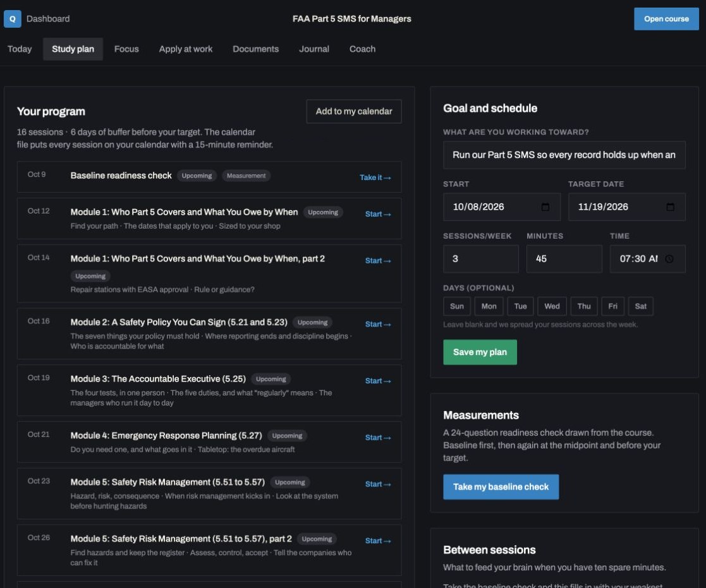Screen dimensions: 706x588
Task: Toggle the Sat day chip
Action: coord(641,306)
